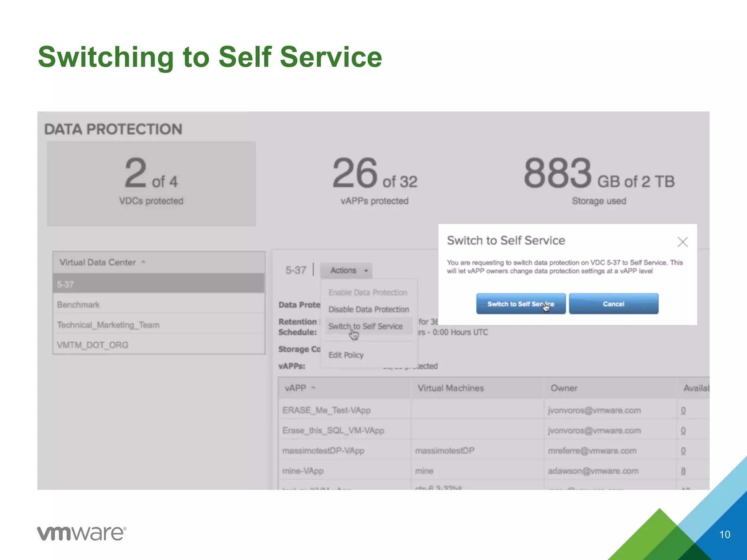Image resolution: width=747 pixels, height=560 pixels.
Task: Cancel the Switch to Self Service dialog
Action: 614,304
